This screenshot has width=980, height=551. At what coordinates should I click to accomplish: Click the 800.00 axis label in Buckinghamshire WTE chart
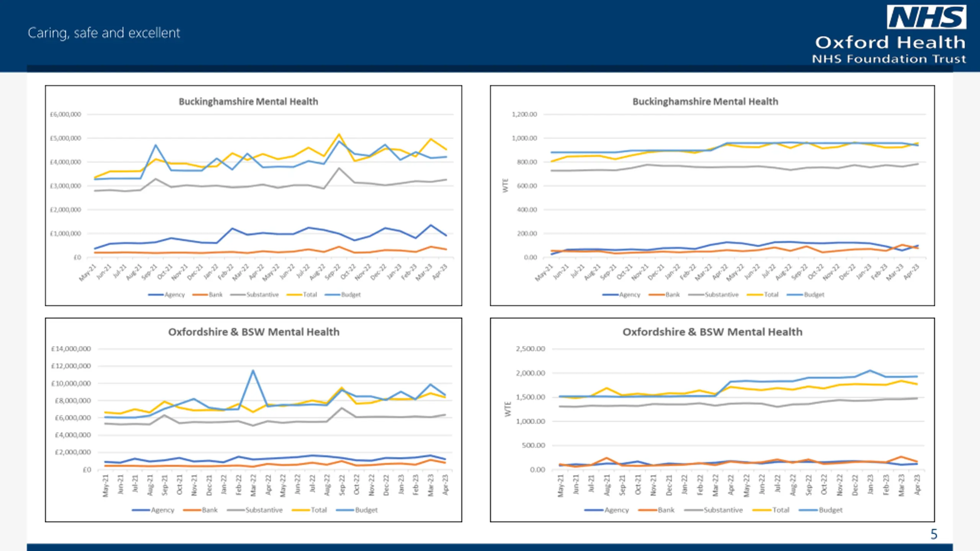coord(527,162)
